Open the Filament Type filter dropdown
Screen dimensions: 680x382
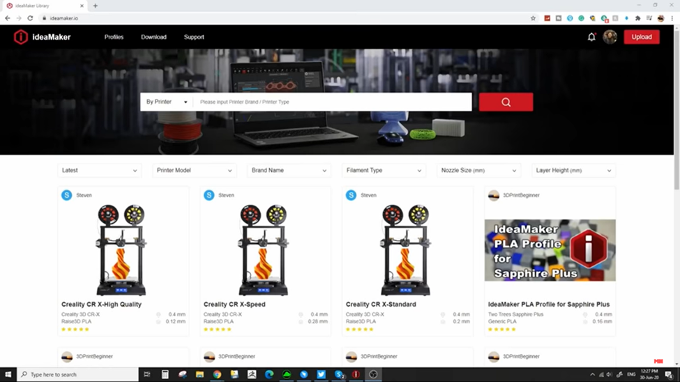coord(384,170)
